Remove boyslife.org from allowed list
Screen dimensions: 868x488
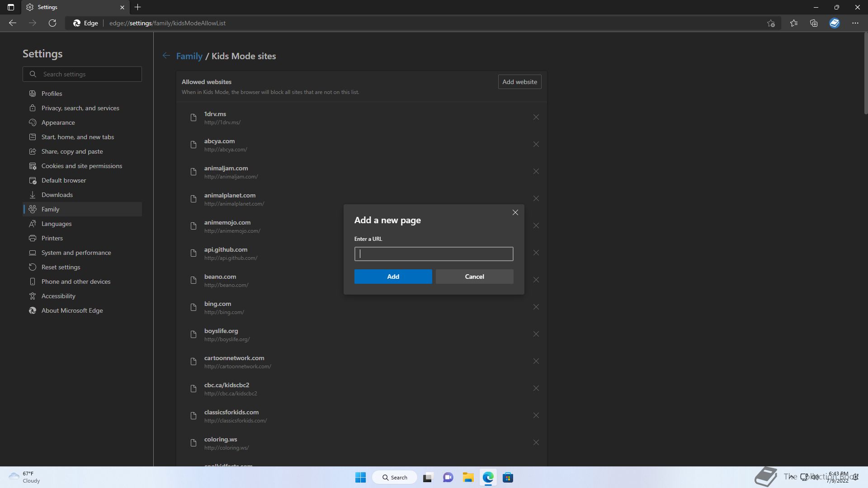536,334
